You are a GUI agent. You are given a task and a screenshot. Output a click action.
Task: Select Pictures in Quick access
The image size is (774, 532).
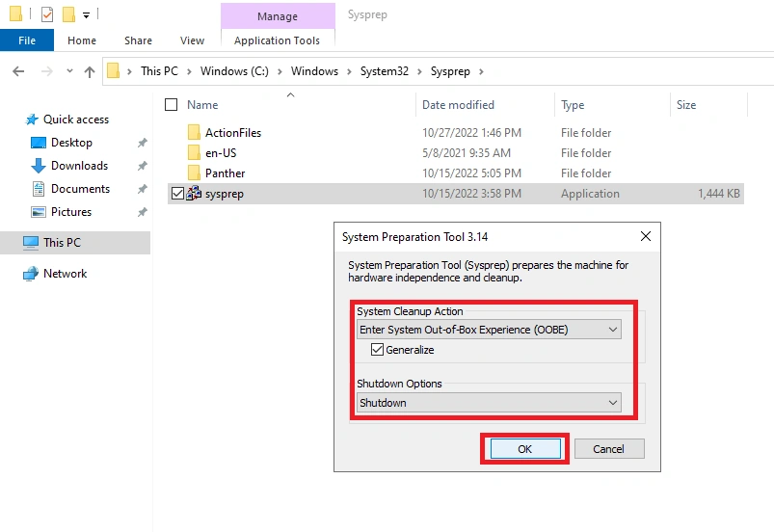(71, 212)
